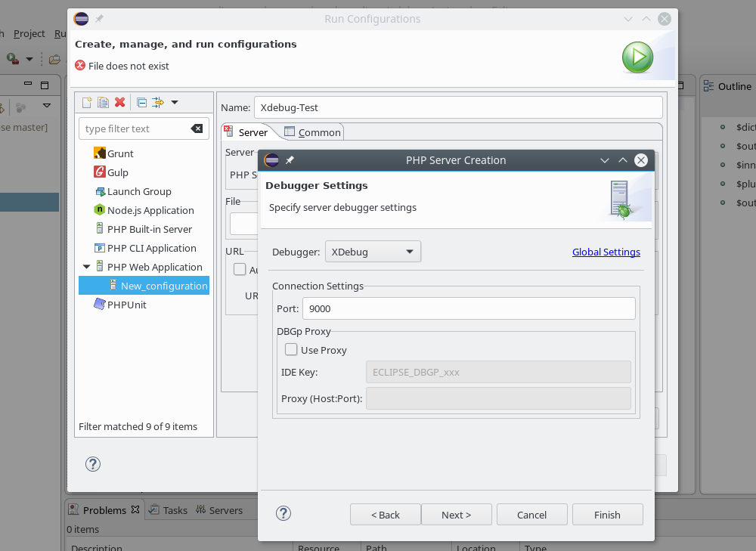Open the PHP Server Creation help icon
This screenshot has height=551, width=756.
(x=283, y=513)
